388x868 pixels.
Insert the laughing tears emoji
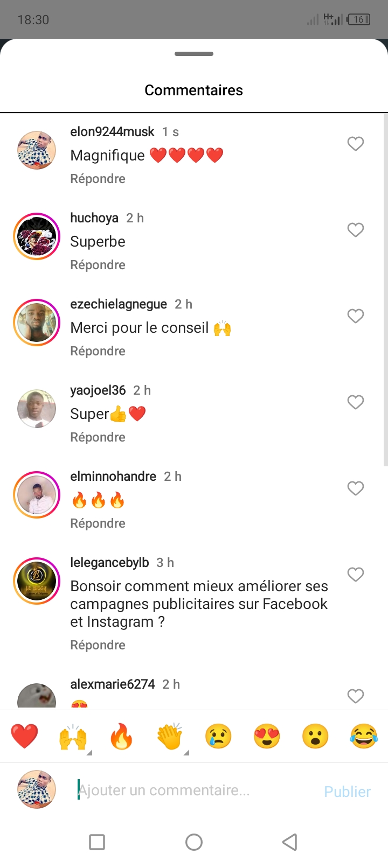pyautogui.click(x=364, y=737)
